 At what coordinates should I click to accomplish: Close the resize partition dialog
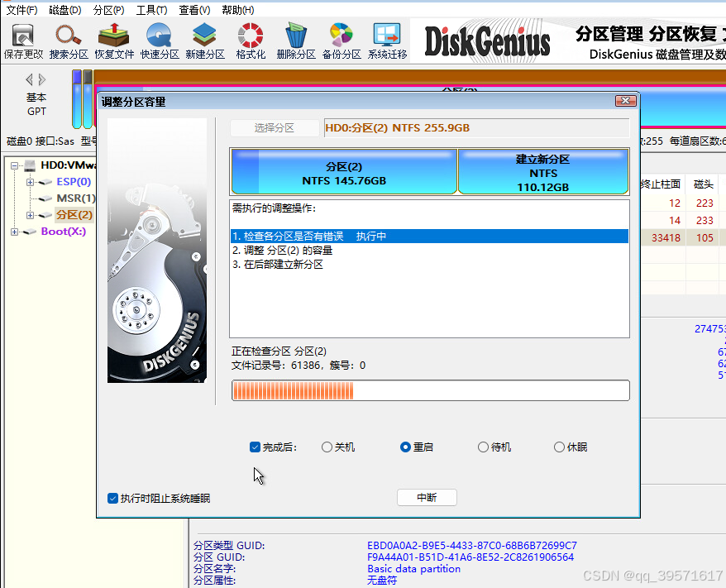(625, 101)
